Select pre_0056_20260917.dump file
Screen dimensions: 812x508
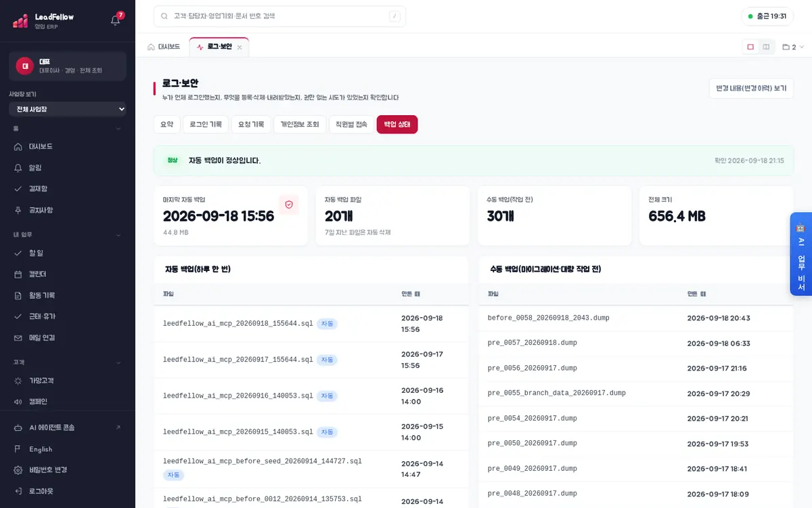coord(533,368)
